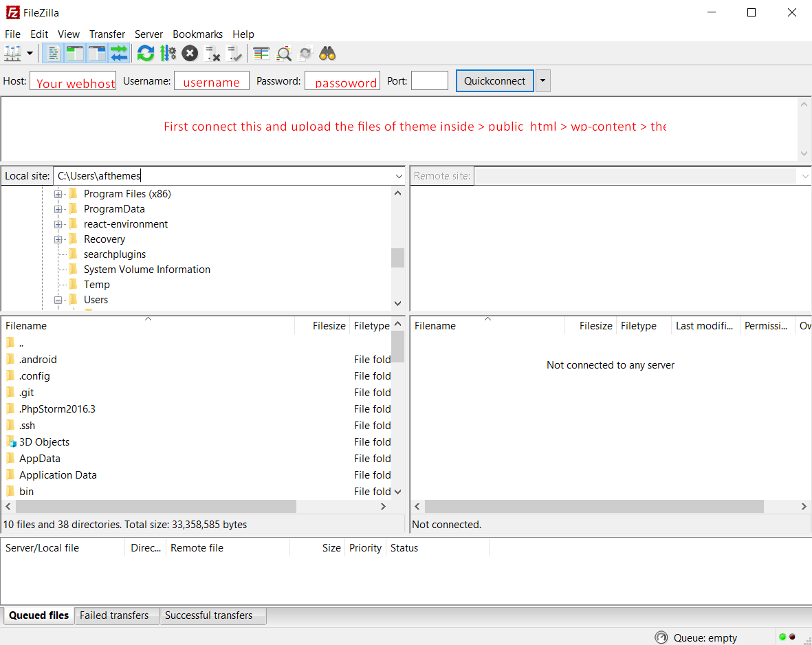Open the Local site path dropdown
The width and height of the screenshot is (812, 645).
coord(399,176)
